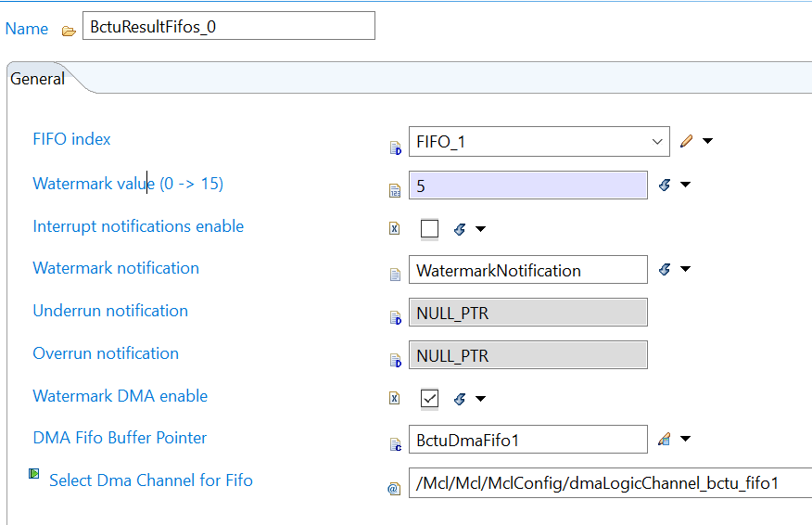Click the wrench icon next to Watermark DMA checkbox
The height and width of the screenshot is (525, 812).
[x=460, y=399]
